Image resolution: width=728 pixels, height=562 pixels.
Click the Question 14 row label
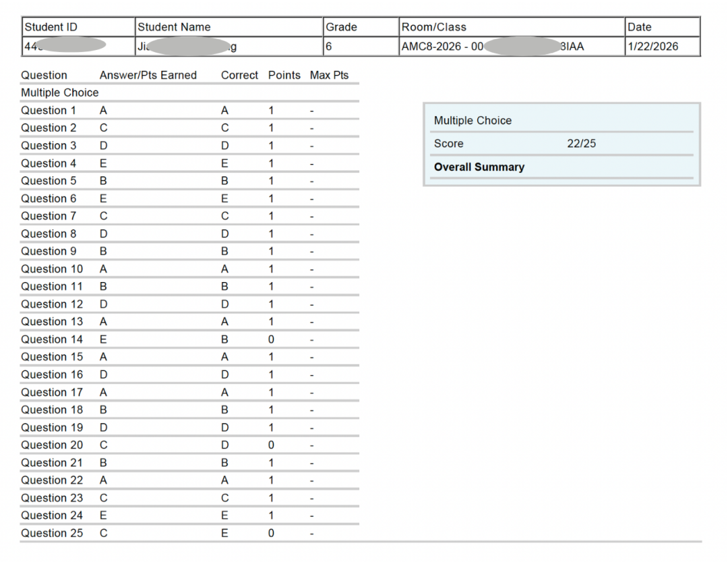tap(52, 339)
